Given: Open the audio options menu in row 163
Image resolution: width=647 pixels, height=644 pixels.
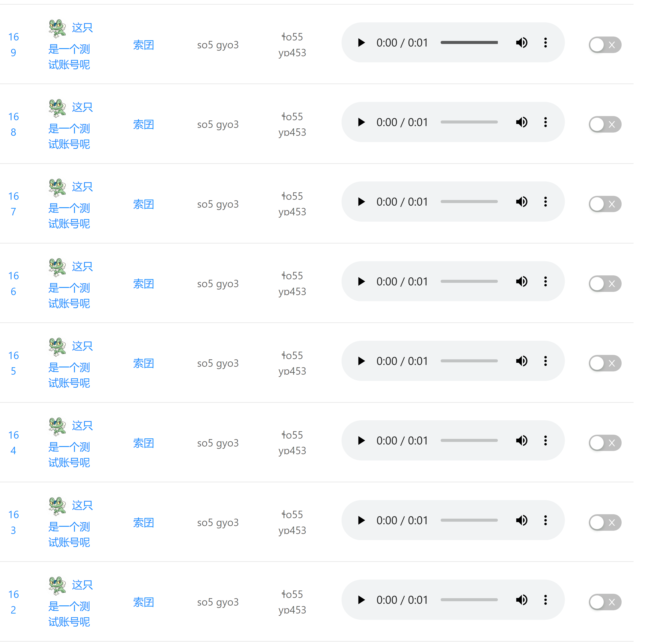Looking at the screenshot, I should pyautogui.click(x=545, y=520).
